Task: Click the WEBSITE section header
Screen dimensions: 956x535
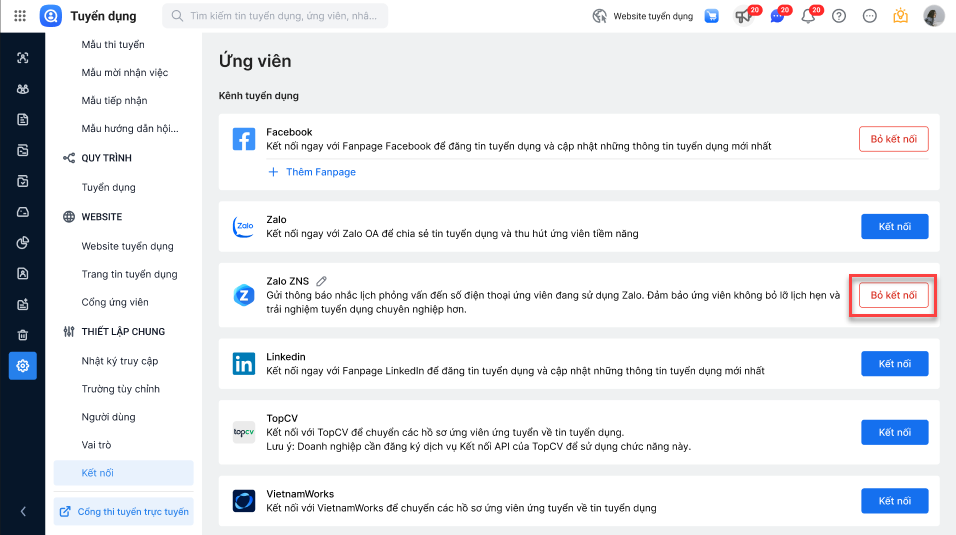Action: pyautogui.click(x=101, y=217)
